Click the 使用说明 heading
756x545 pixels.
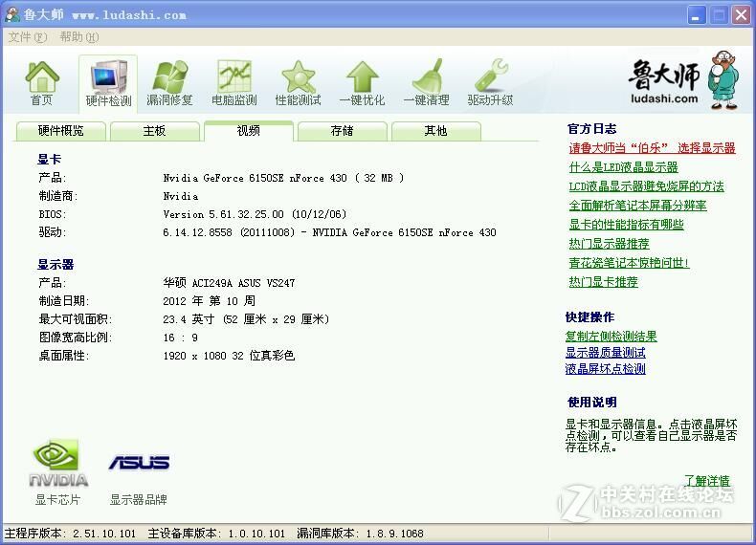[592, 403]
